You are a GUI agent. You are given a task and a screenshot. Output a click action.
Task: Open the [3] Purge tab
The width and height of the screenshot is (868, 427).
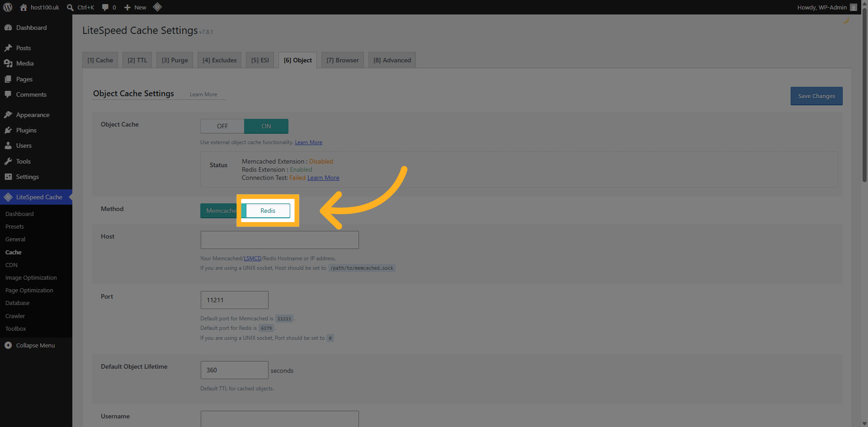coord(175,60)
